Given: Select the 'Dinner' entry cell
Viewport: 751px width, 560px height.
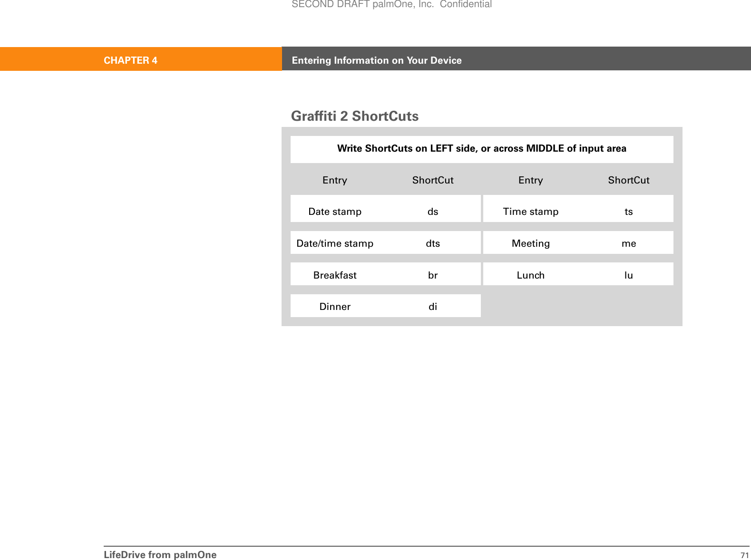Looking at the screenshot, I should (335, 307).
